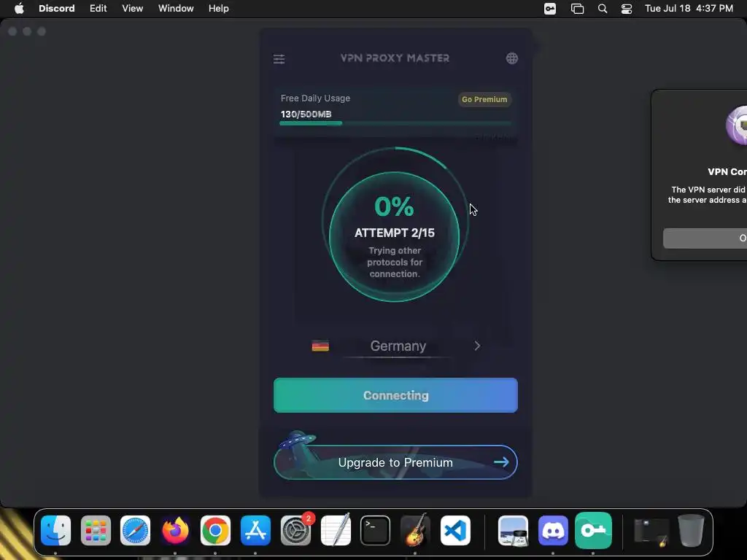Image resolution: width=747 pixels, height=560 pixels.
Task: Open Spotlight search in menu bar
Action: [x=602, y=9]
